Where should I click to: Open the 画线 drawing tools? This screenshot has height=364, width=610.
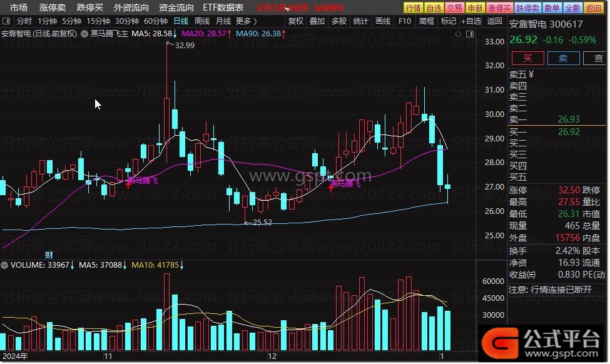[383, 21]
